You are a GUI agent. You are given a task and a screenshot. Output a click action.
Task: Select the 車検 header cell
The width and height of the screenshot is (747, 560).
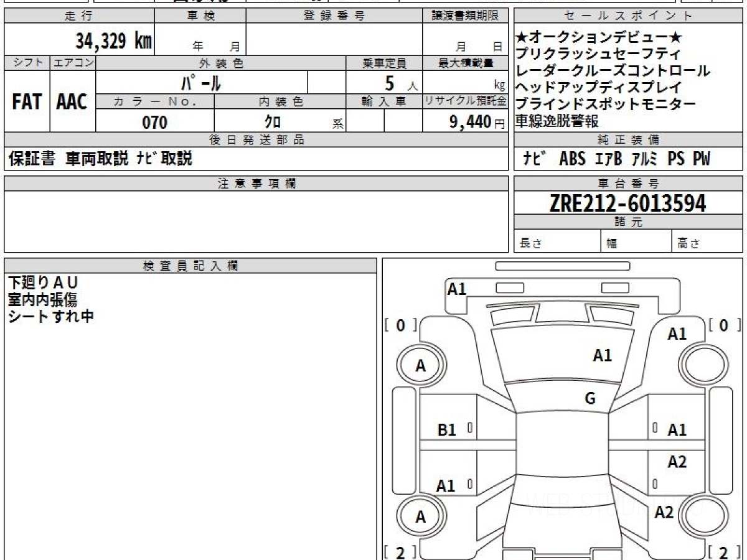[x=200, y=16]
